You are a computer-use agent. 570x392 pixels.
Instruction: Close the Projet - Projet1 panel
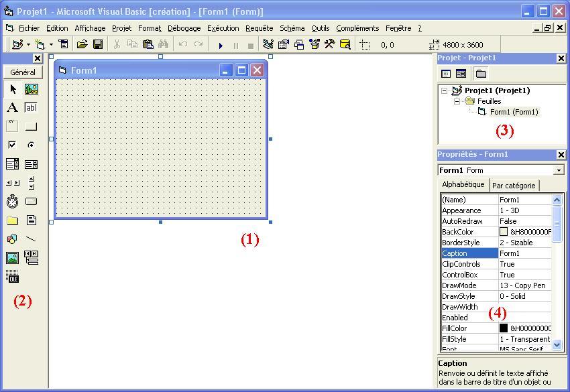pos(561,58)
